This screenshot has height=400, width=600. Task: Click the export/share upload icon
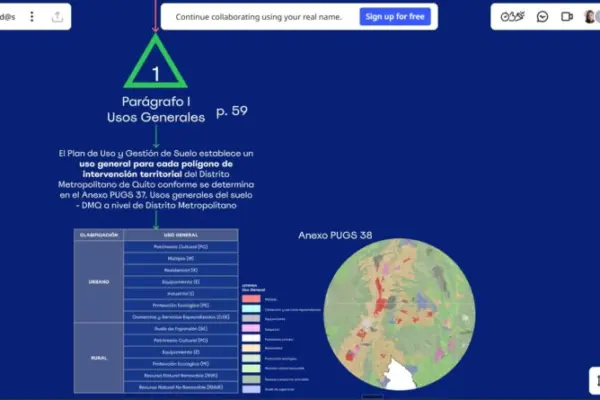click(x=57, y=16)
